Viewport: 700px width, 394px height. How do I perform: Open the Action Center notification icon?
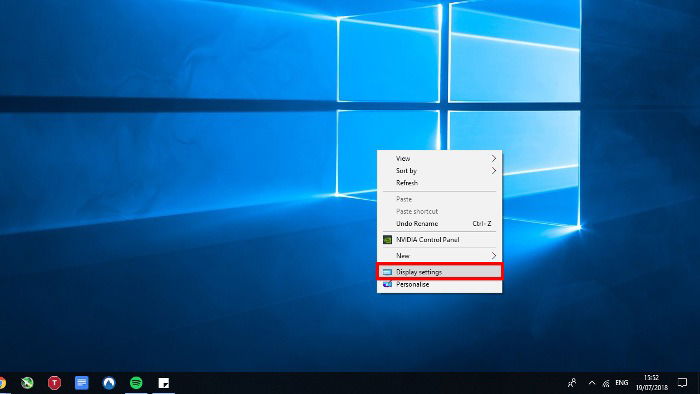click(682, 382)
